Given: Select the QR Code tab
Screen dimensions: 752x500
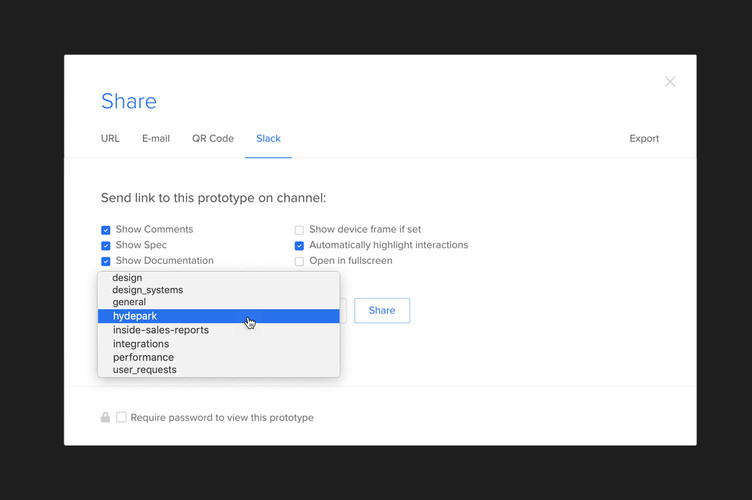Looking at the screenshot, I should tap(213, 139).
